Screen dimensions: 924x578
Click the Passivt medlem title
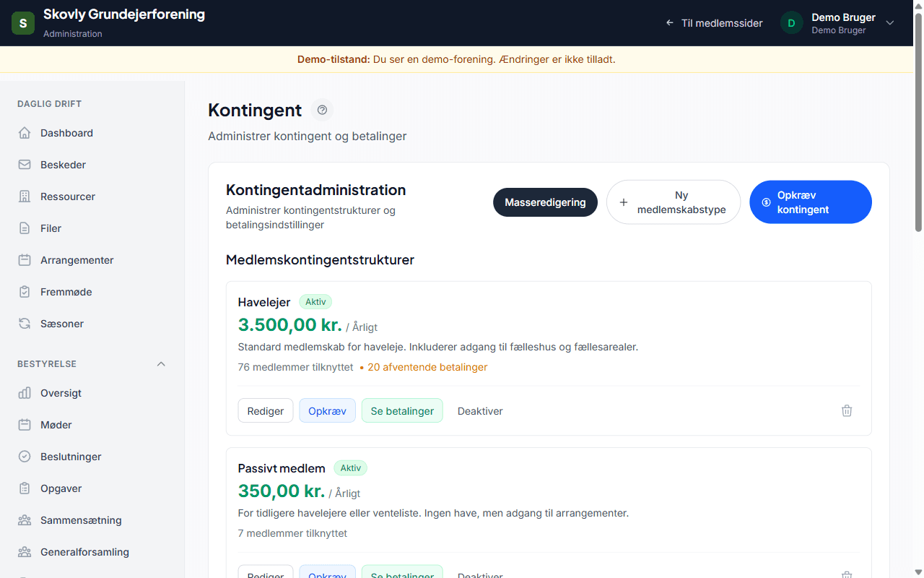click(x=282, y=468)
